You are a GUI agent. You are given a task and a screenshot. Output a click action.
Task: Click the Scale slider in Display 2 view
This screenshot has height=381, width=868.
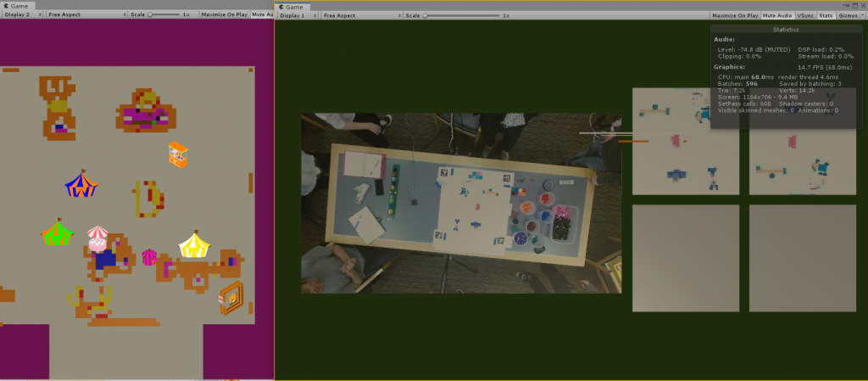pos(164,15)
